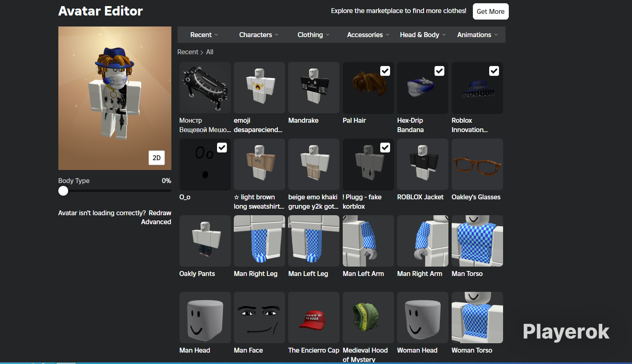Click the Man Right Arm name text

click(x=420, y=274)
